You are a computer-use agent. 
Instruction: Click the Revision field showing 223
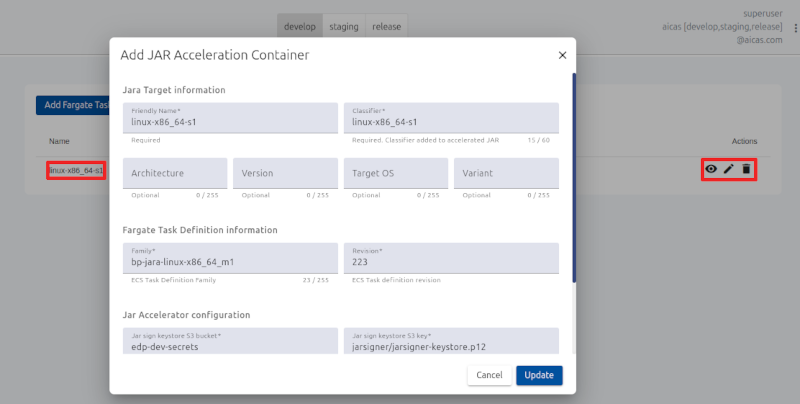pos(451,262)
